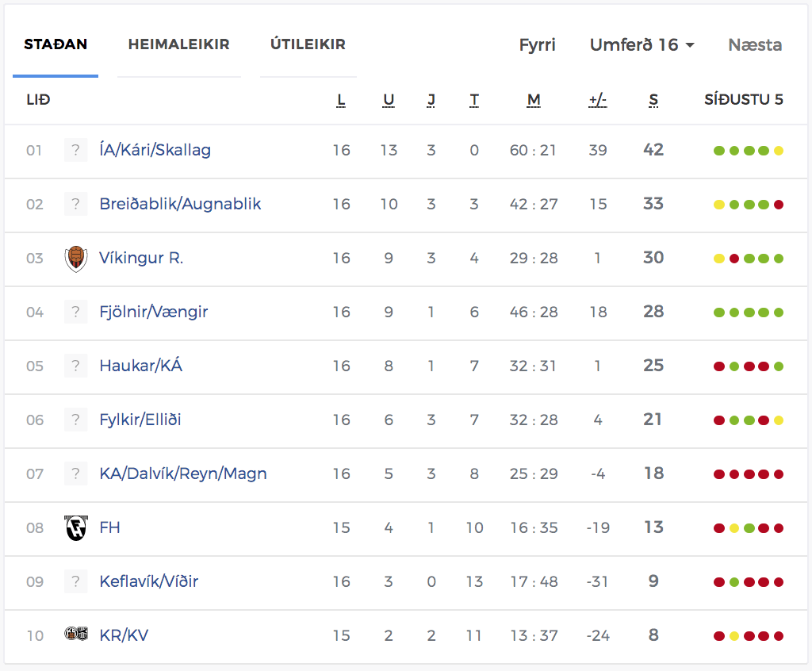The width and height of the screenshot is (812, 671).
Task: Click the yellow last-result dot for ÍA/Kári/Skallag
Action: pyautogui.click(x=779, y=151)
